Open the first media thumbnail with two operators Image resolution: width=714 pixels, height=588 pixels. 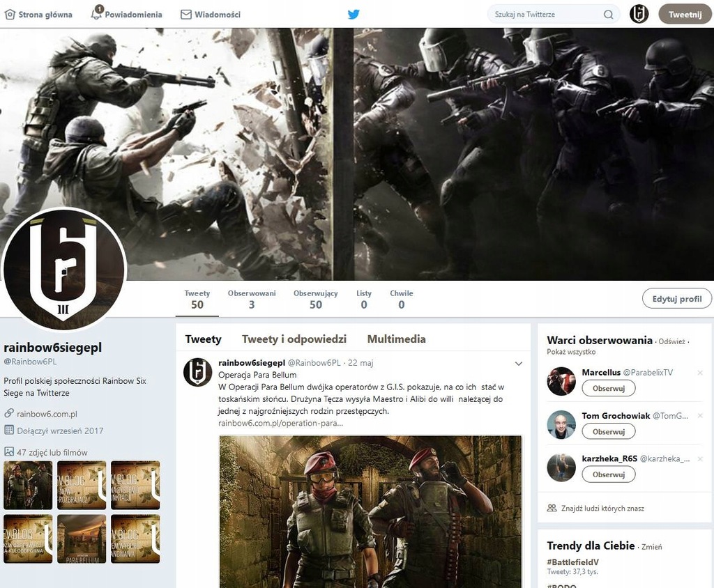coord(28,485)
